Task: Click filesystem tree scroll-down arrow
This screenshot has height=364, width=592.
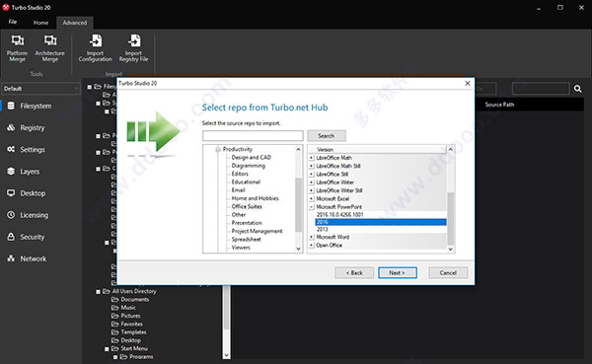Action: point(226,355)
